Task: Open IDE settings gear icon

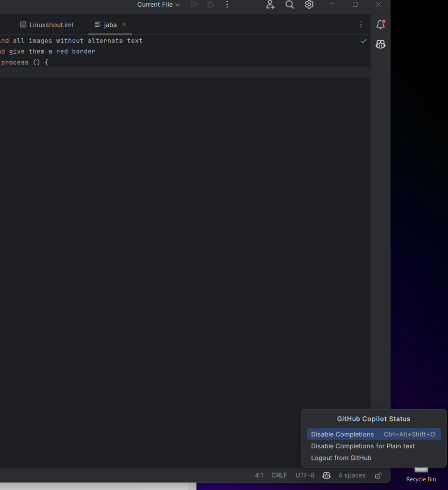Action: click(309, 4)
